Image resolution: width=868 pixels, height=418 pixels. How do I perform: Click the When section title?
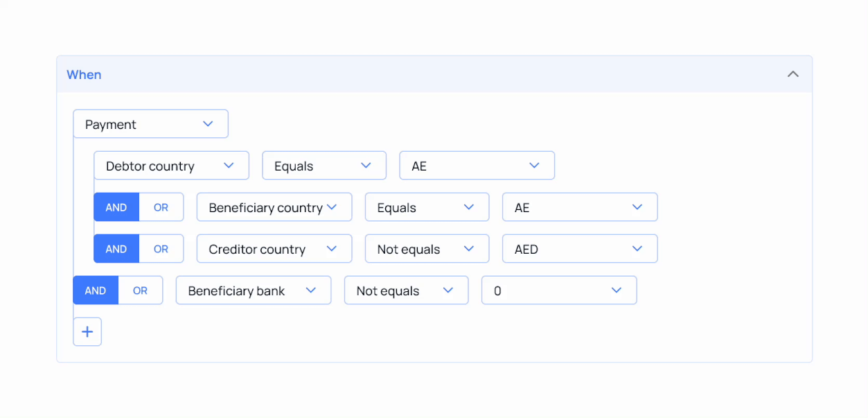[x=84, y=74]
